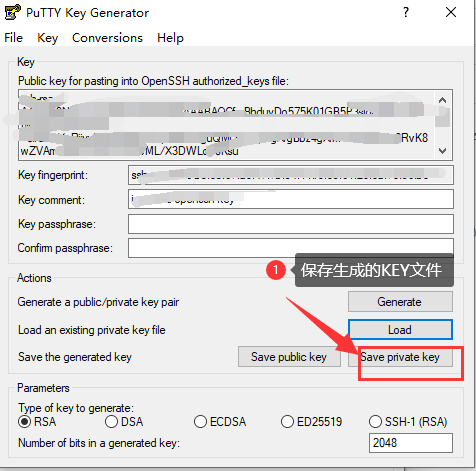Click the 'Type of key to generate:' label
Viewport: 476px width, 471px height.
tap(76, 408)
